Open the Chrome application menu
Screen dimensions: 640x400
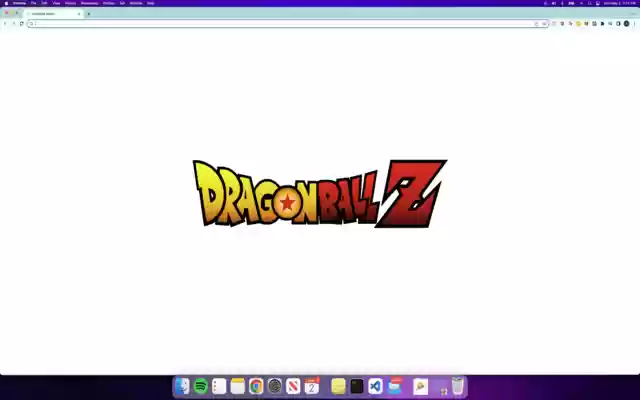[19, 3]
